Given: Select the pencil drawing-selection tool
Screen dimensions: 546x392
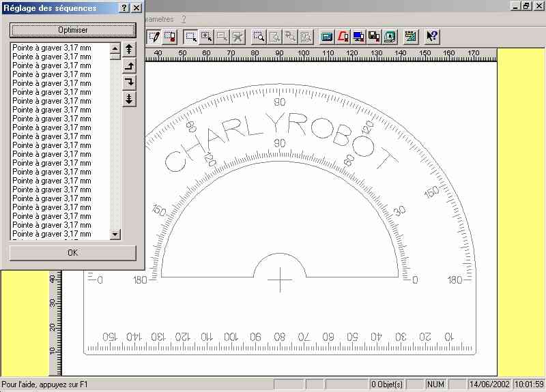Looking at the screenshot, I should [x=154, y=37].
